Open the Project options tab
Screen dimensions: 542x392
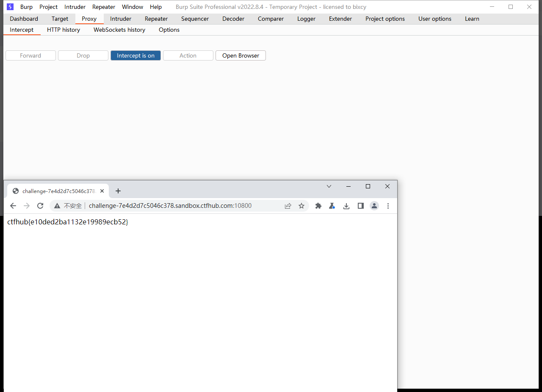[385, 19]
